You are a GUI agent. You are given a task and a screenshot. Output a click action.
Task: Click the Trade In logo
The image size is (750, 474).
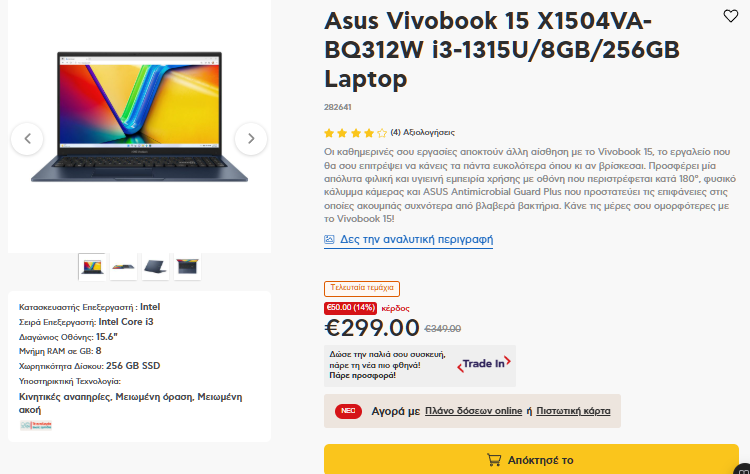tap(484, 364)
